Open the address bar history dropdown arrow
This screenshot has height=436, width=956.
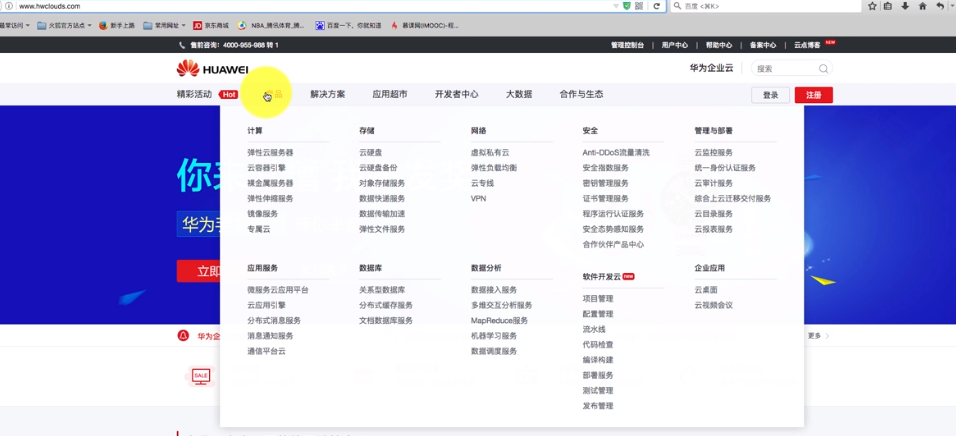click(x=616, y=6)
